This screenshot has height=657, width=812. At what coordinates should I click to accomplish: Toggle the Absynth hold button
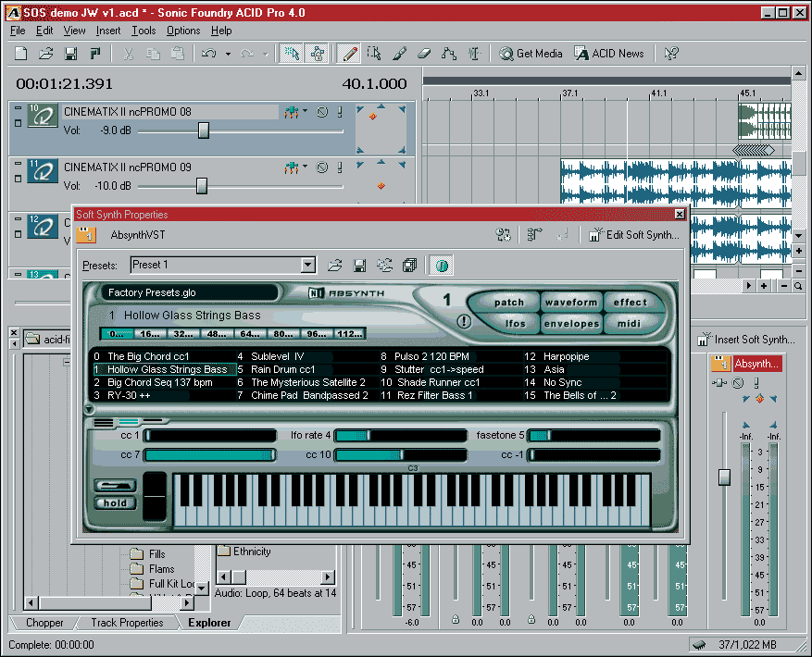tap(115, 502)
